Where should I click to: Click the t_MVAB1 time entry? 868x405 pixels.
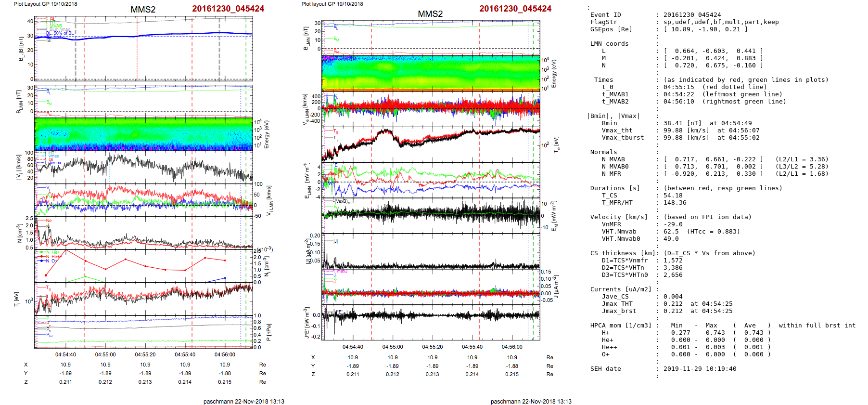615,94
